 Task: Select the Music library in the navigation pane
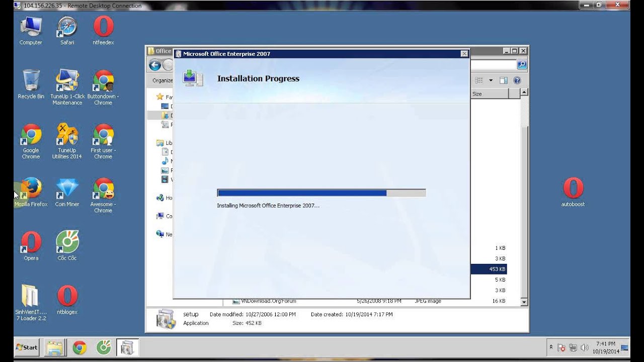(167, 161)
